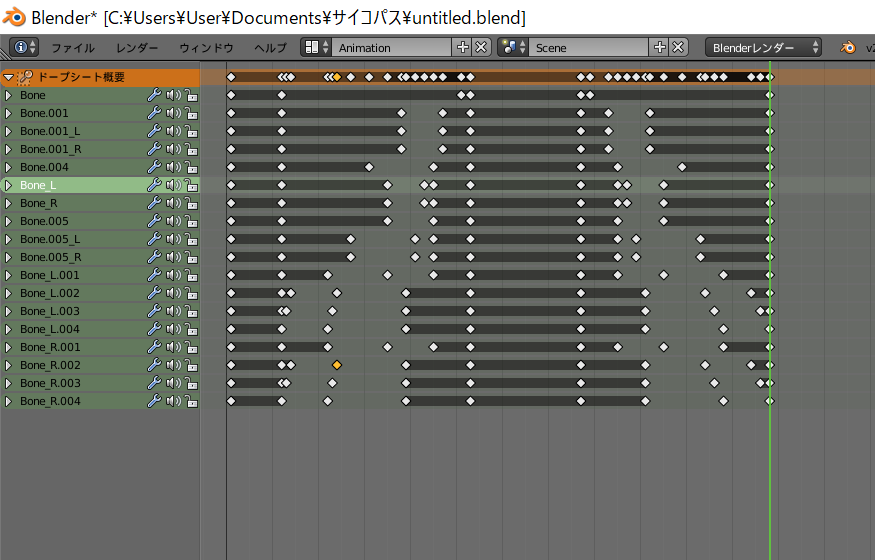Open the ヘルプ menu

point(271,48)
